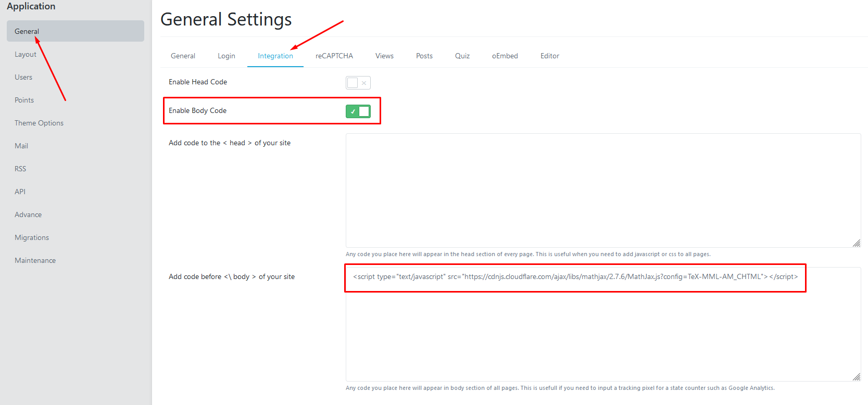Image resolution: width=868 pixels, height=405 pixels.
Task: Switch to the Quiz tab
Action: pos(462,56)
